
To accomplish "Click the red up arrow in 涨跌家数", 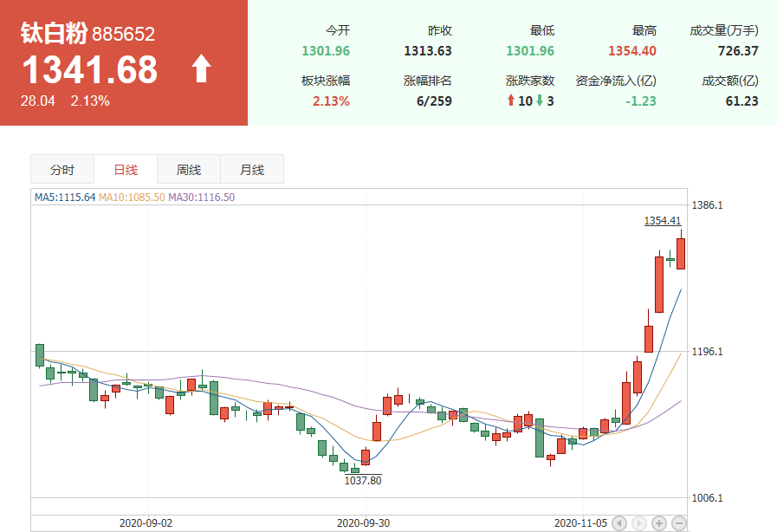I will point(511,101).
